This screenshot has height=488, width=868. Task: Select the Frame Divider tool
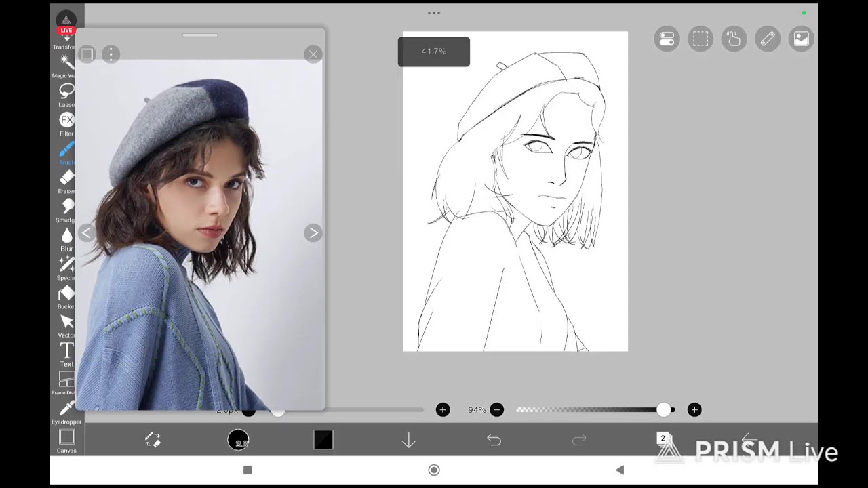click(66, 383)
